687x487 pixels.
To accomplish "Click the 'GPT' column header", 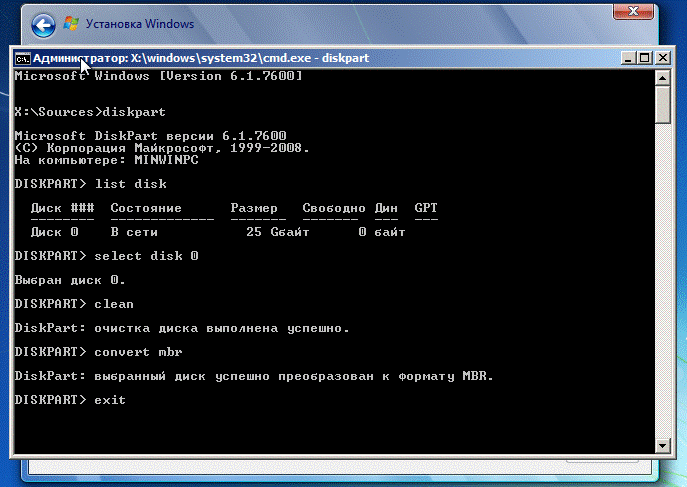I will [x=426, y=208].
